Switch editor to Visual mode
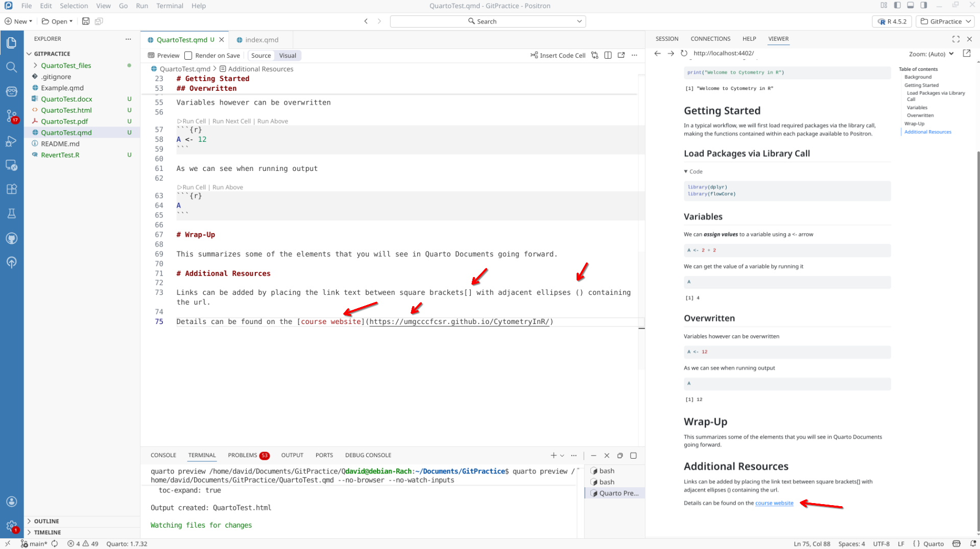Image resolution: width=980 pixels, height=549 pixels. (x=288, y=56)
